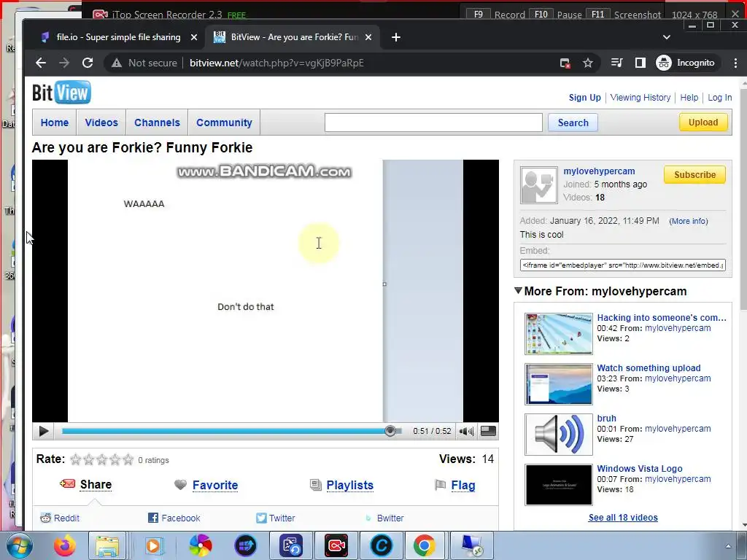Switch to the file.io tab
This screenshot has width=747, height=560.
tap(118, 37)
